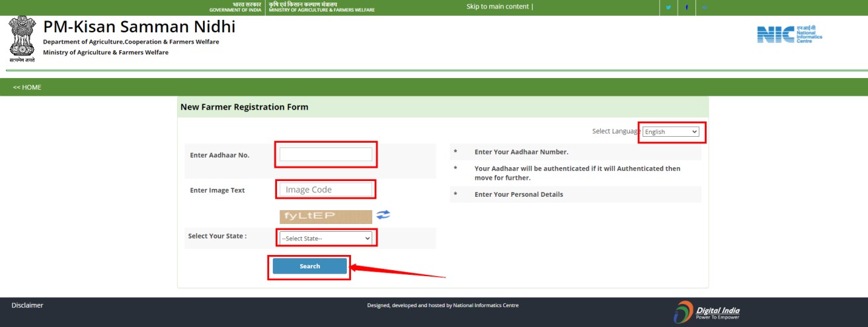Viewport: 868px width, 327px height.
Task: Click the NIC National Informatics Centre logo
Action: (x=789, y=34)
